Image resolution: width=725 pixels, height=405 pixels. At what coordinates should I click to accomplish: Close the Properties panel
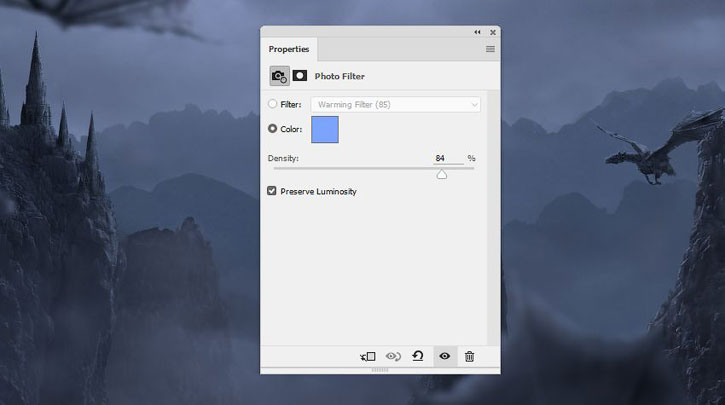(493, 32)
